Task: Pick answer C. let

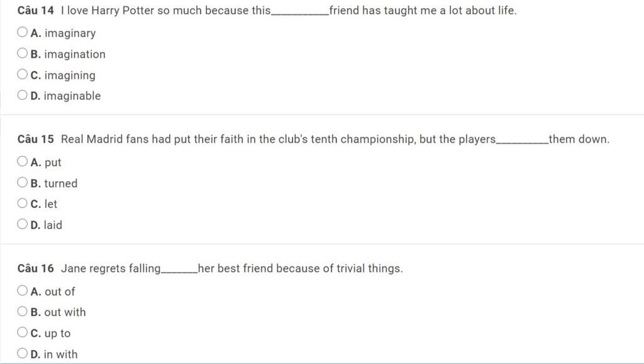Action: click(x=23, y=204)
